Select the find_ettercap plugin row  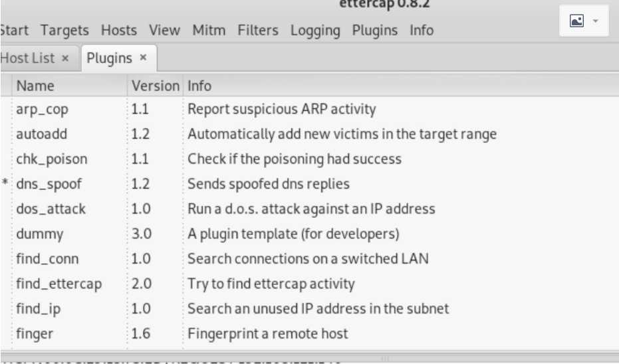[310, 284]
